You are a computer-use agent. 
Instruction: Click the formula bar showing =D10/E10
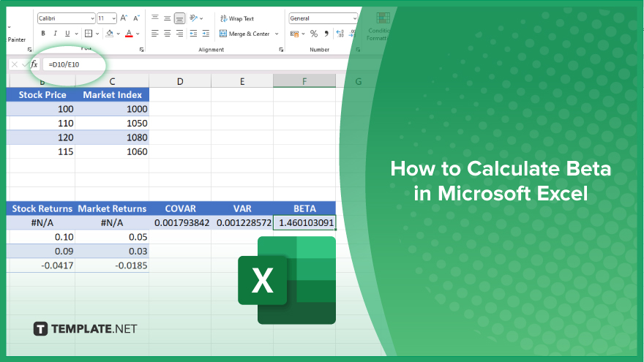coord(197,64)
